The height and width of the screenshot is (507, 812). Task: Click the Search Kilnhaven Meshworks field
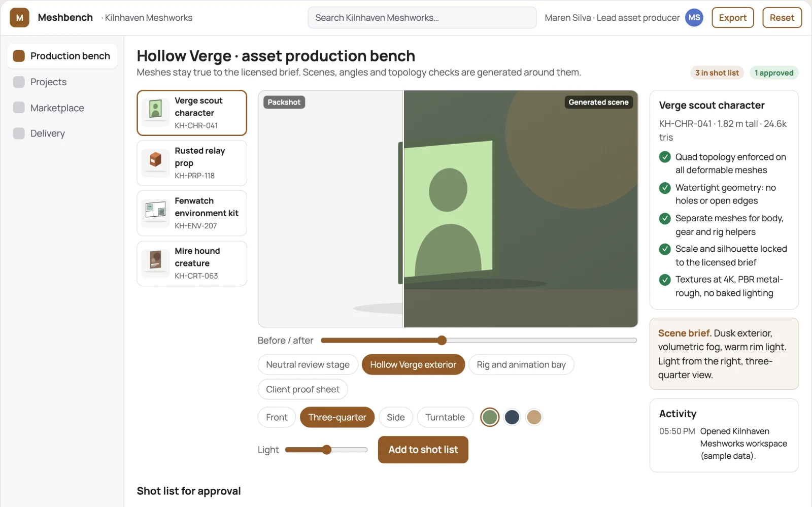tap(422, 18)
